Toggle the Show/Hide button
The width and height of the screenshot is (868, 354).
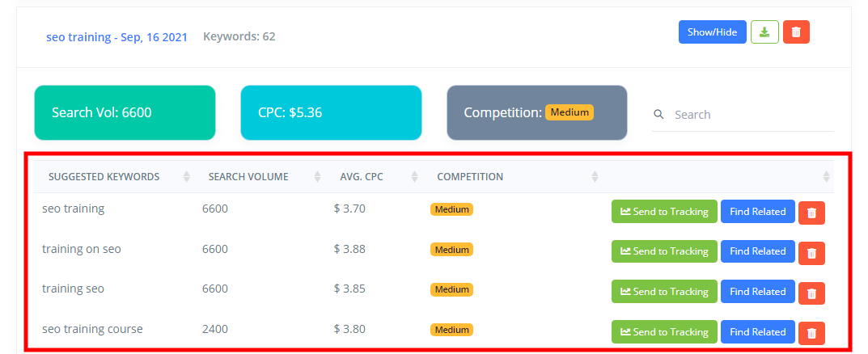(713, 32)
